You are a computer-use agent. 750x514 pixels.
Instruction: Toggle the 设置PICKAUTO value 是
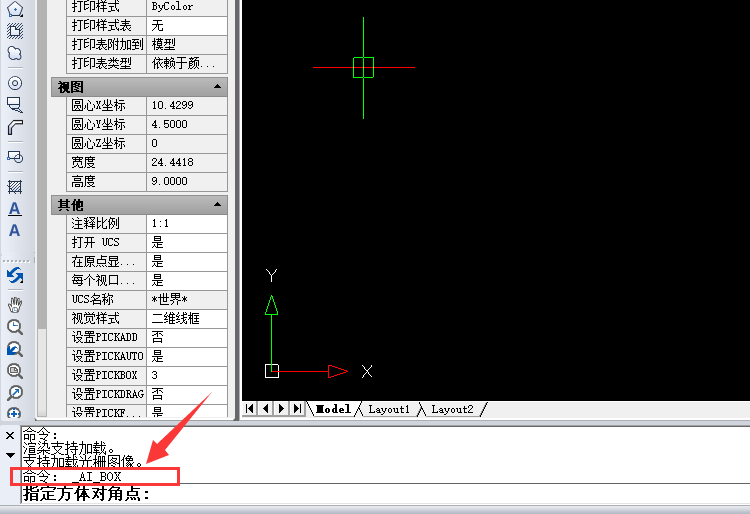187,356
